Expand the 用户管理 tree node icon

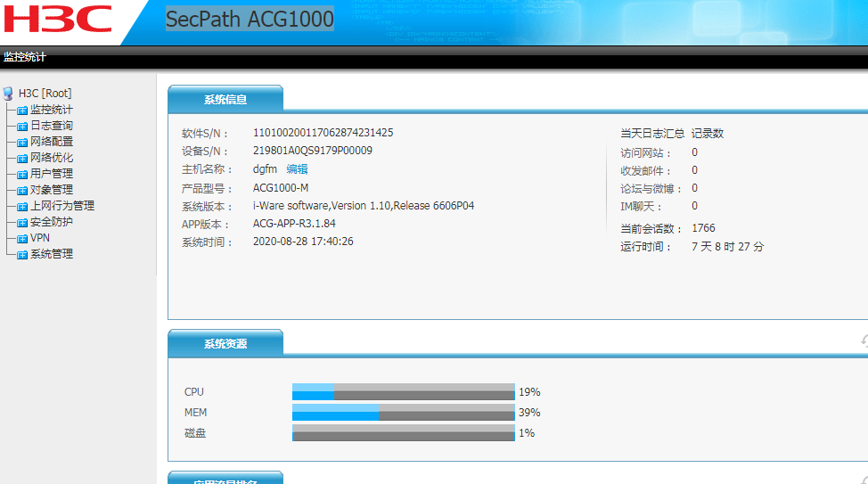point(22,175)
